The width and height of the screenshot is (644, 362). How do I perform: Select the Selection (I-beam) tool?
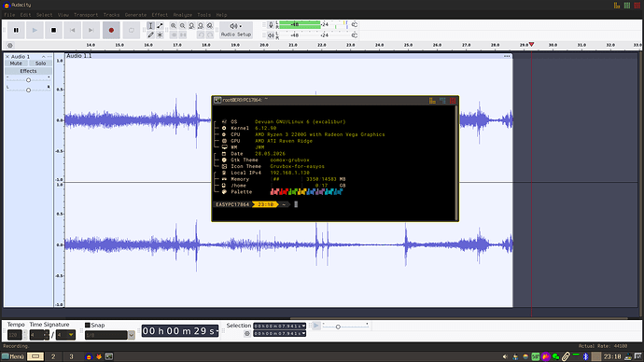150,26
